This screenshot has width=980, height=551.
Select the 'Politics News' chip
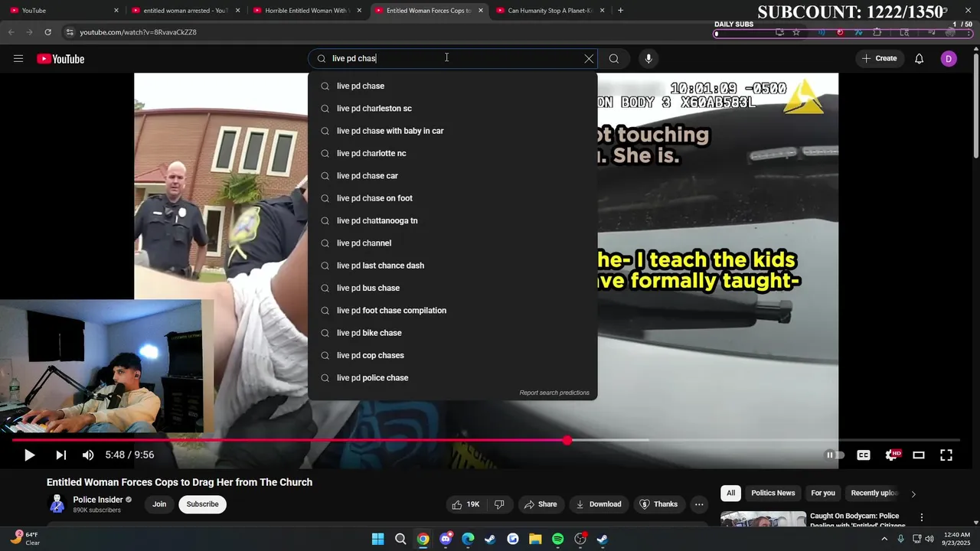click(x=773, y=494)
